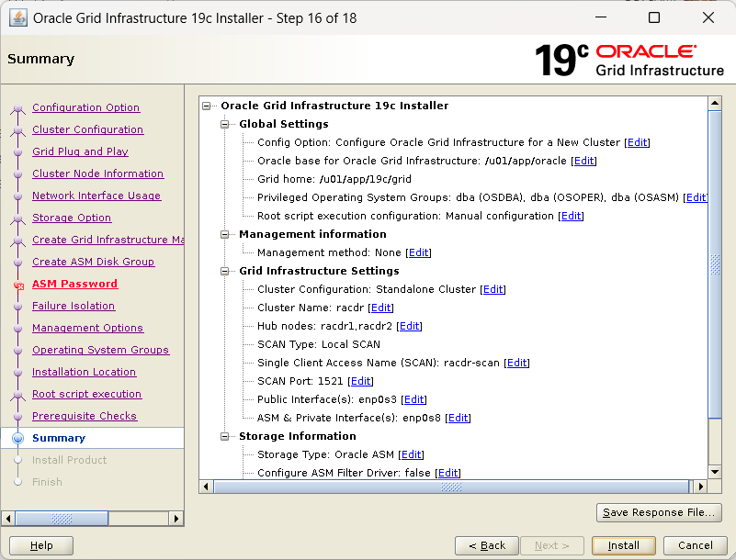Minimize the installer window
This screenshot has width=736, height=560.
tap(601, 17)
